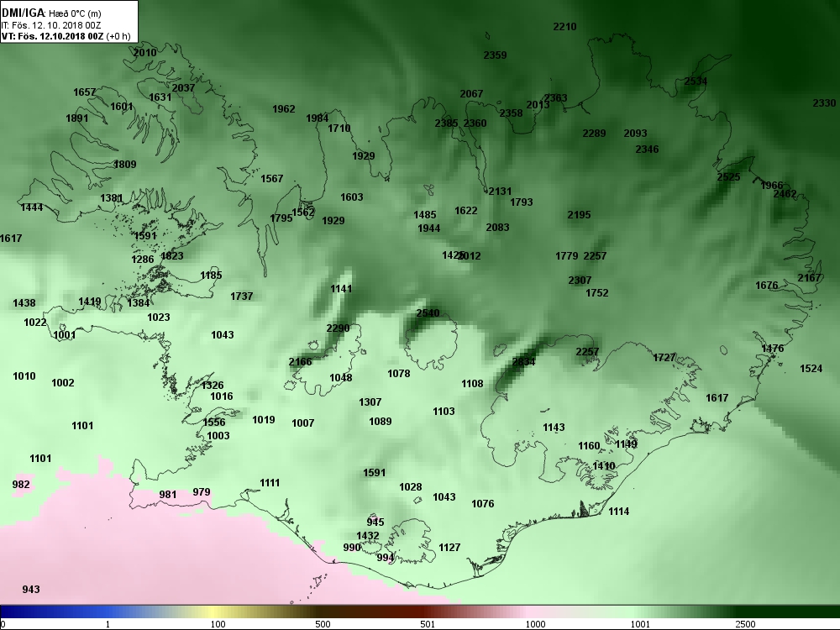Screen dimensions: 840x630
Task: Click the map value 2289
Action: 594,133
